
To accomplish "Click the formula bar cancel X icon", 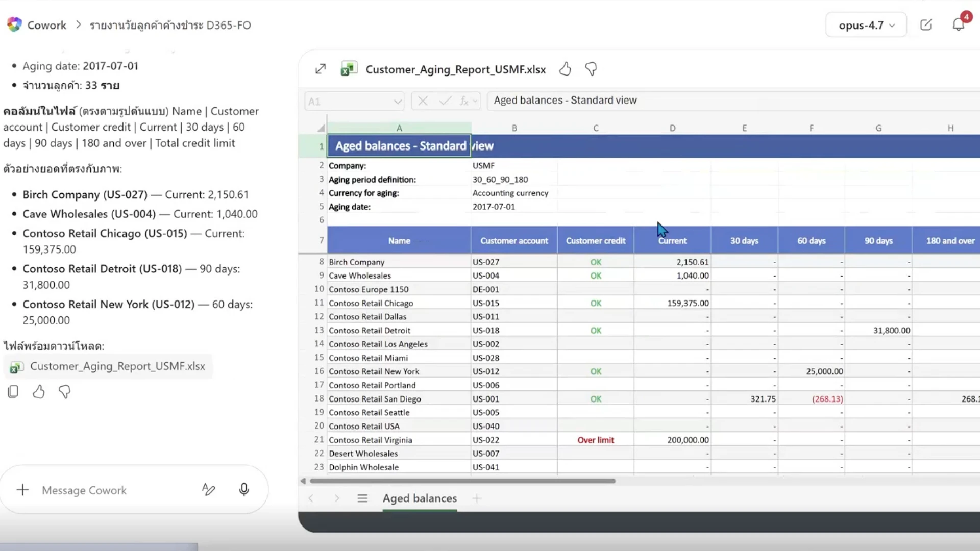I will pos(423,101).
